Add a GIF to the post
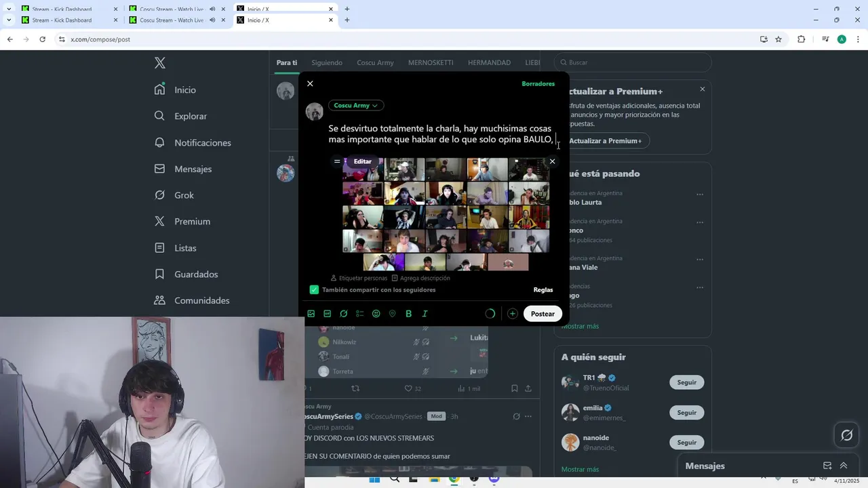Image resolution: width=868 pixels, height=488 pixels. pos(328,314)
